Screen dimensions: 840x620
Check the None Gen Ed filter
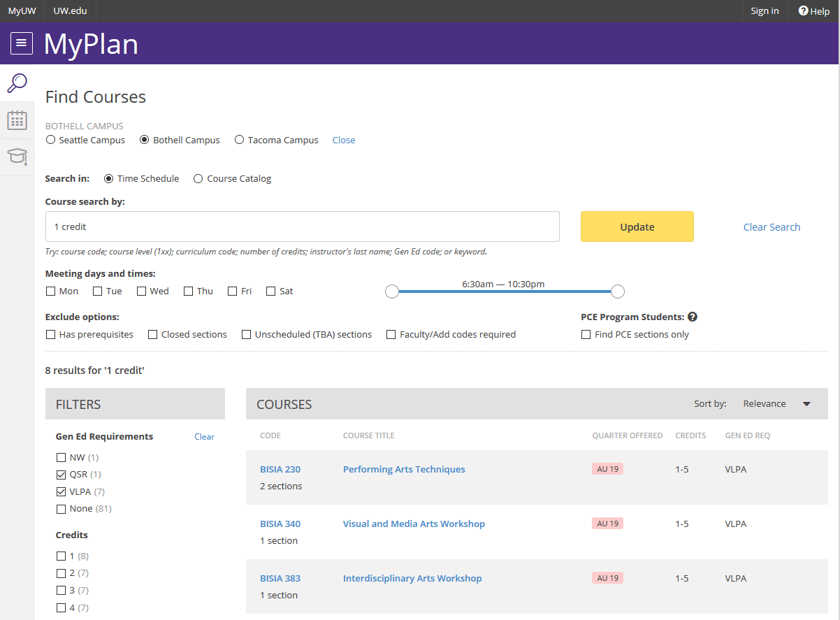pyautogui.click(x=61, y=509)
